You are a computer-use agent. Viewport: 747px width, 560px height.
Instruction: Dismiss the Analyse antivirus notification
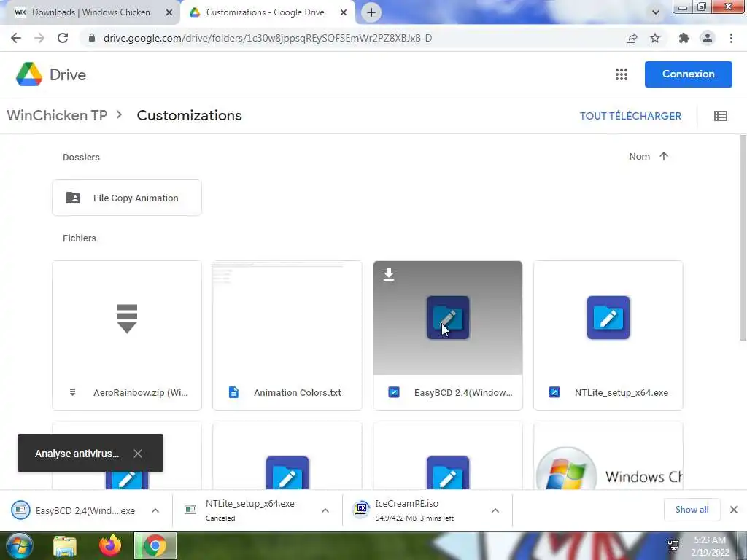coord(138,454)
